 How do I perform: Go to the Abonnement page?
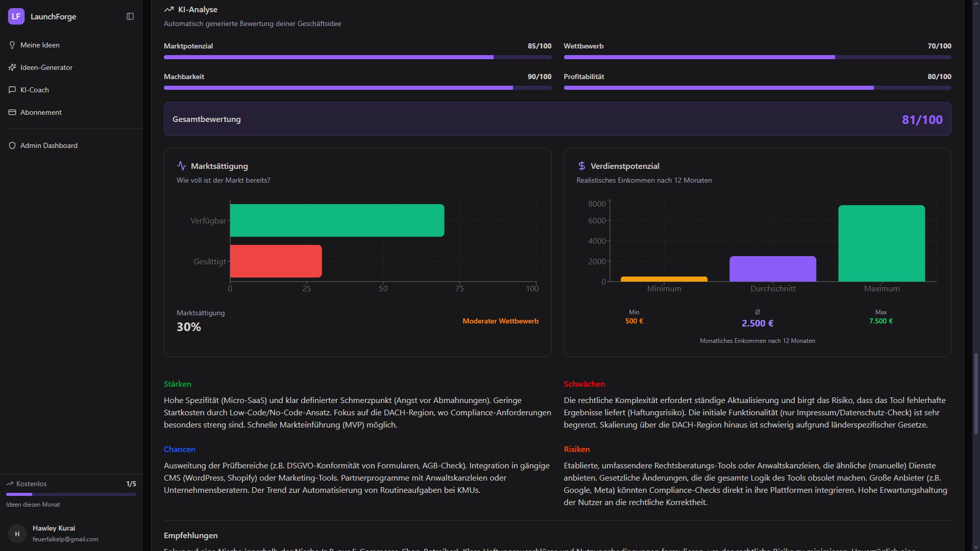coord(41,112)
